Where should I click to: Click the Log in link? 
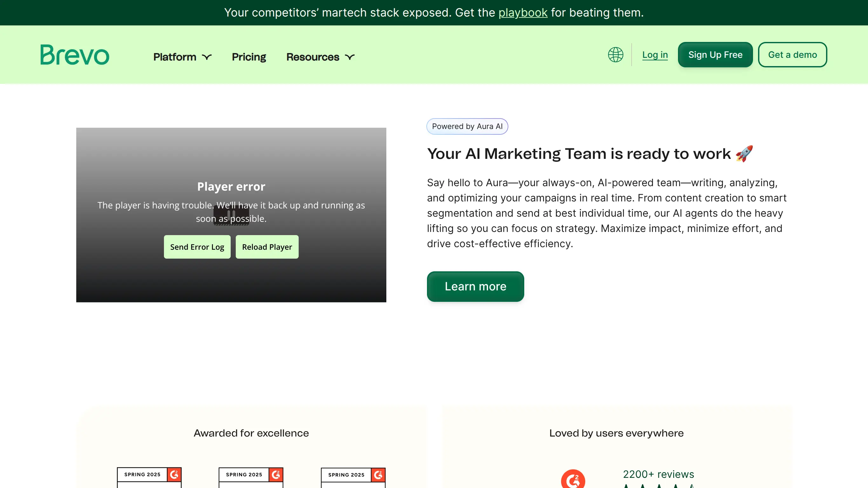coord(655,55)
